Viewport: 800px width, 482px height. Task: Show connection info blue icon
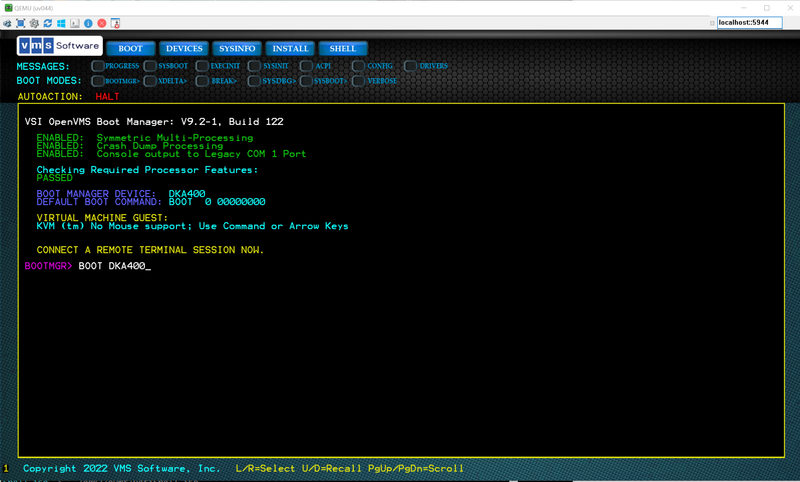click(88, 23)
